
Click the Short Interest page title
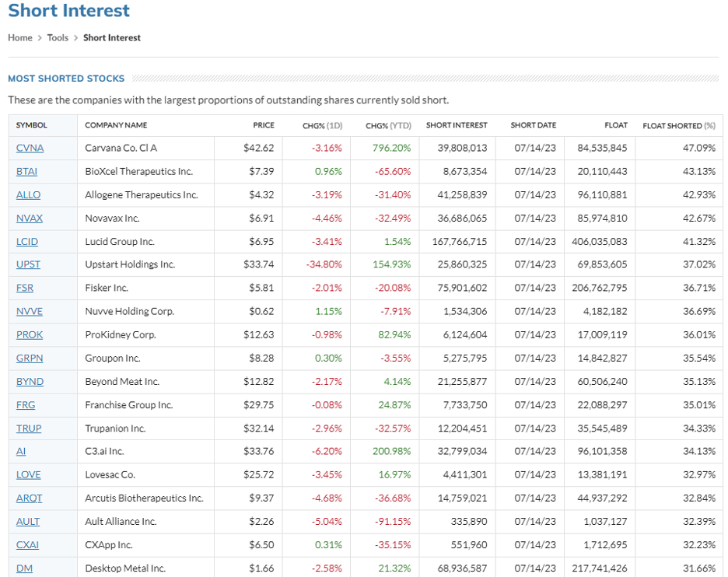click(68, 11)
